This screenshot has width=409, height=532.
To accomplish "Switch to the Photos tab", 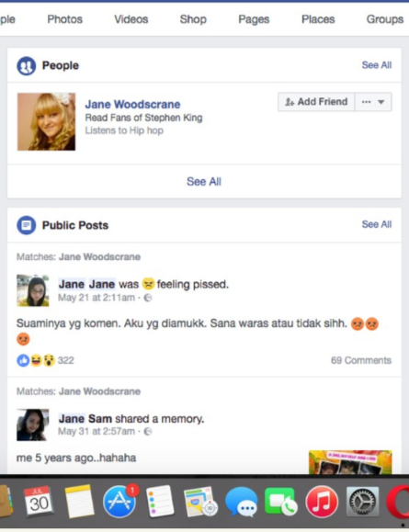I will [x=65, y=19].
